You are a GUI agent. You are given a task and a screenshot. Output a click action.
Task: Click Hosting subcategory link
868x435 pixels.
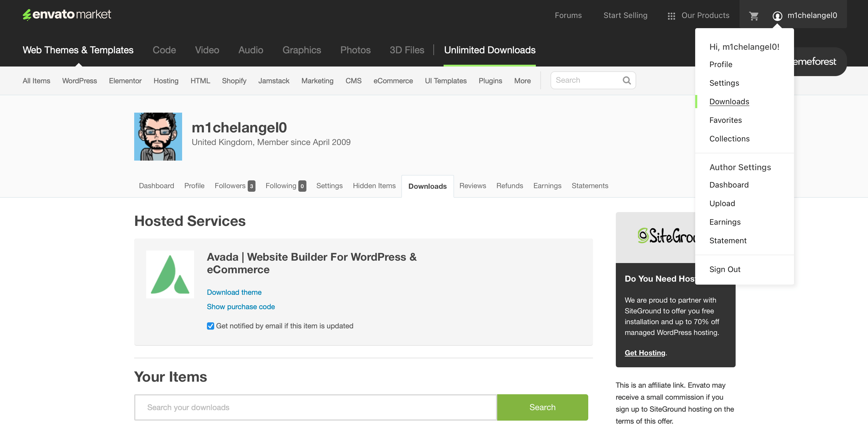point(166,81)
